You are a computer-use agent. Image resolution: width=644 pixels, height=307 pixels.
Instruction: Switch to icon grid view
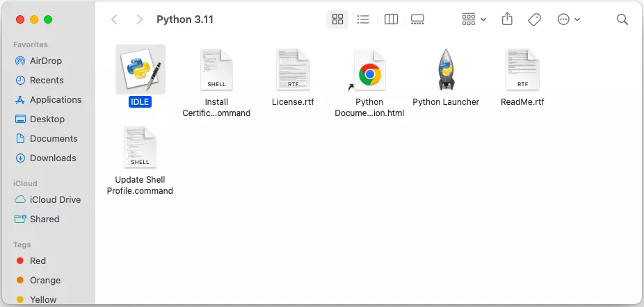click(337, 19)
